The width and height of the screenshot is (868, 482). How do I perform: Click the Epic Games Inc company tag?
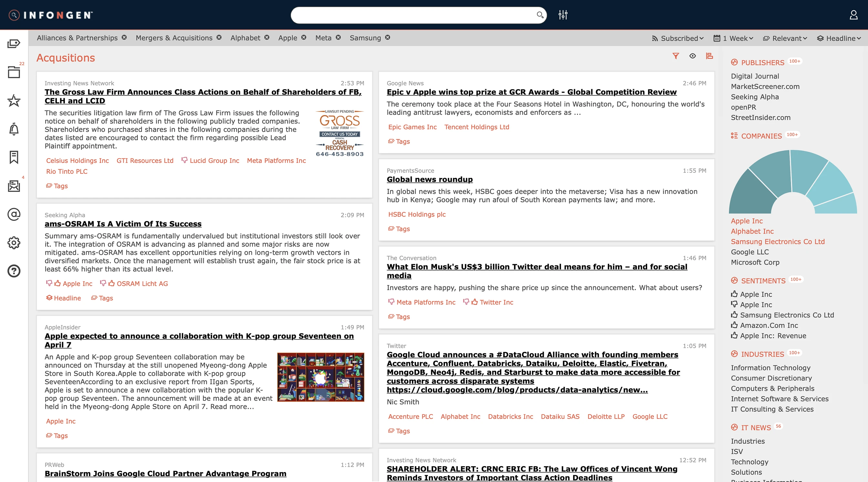point(412,127)
